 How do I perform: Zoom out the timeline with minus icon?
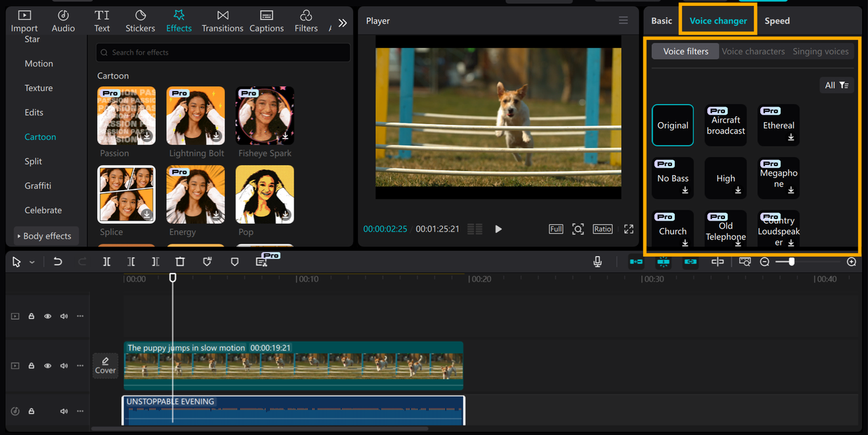point(764,261)
